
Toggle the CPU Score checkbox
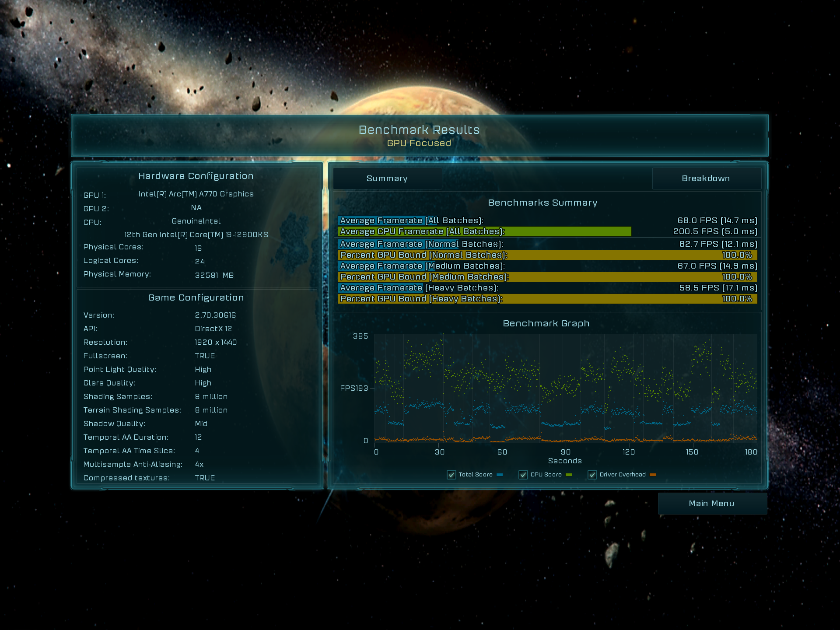[523, 475]
